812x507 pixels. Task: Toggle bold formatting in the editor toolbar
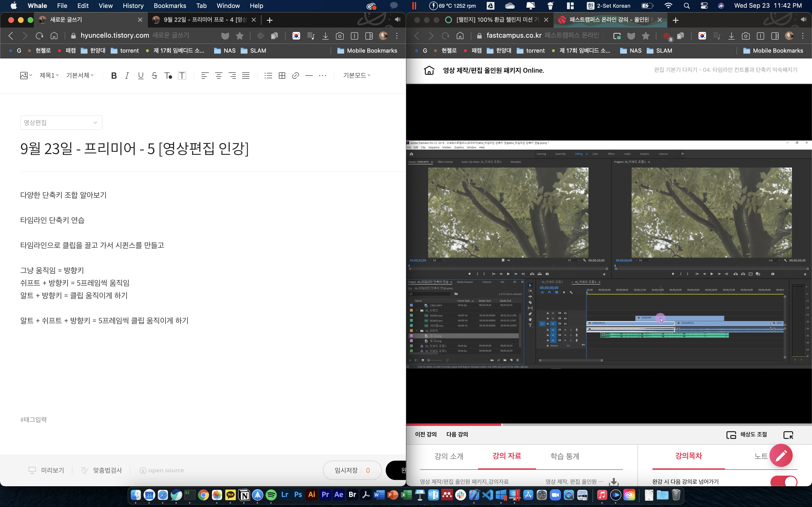(x=114, y=75)
